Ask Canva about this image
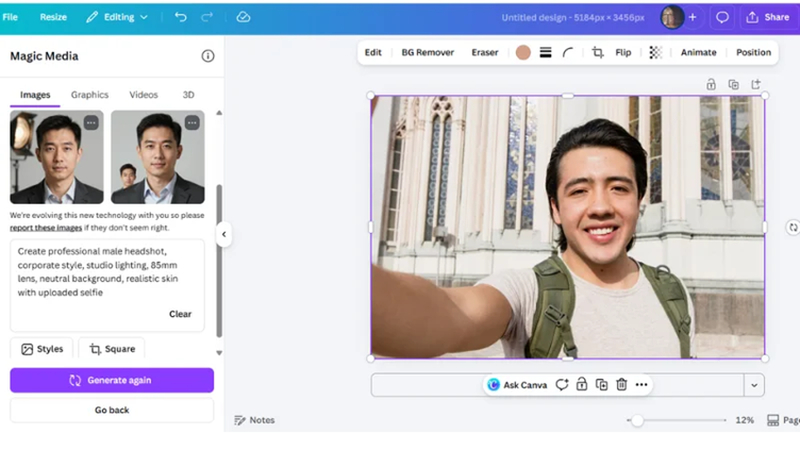Viewport: 800px width, 450px height. 517,385
